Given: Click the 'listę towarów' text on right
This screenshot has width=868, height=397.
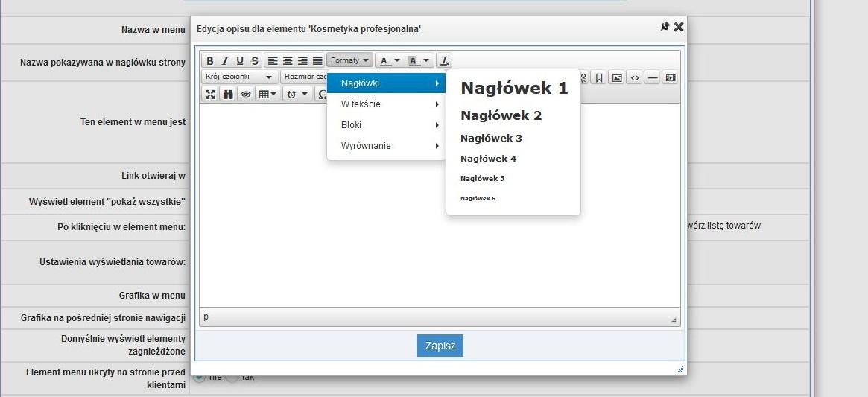Looking at the screenshot, I should (735, 226).
